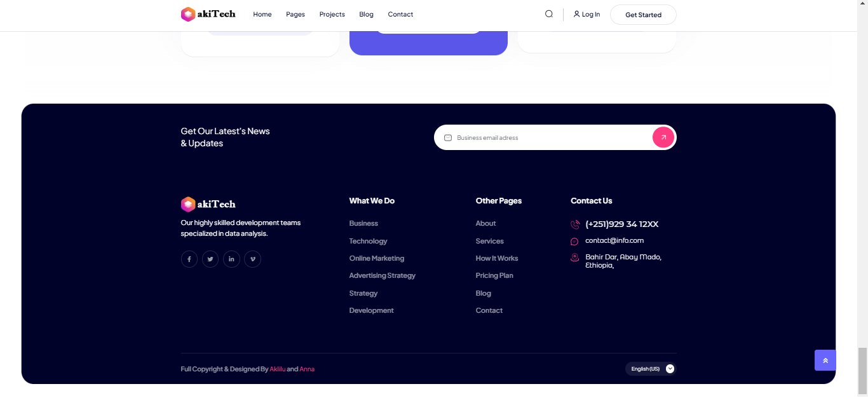The width and height of the screenshot is (868, 405).
Task: Open the Contact menu in header
Action: tap(400, 14)
